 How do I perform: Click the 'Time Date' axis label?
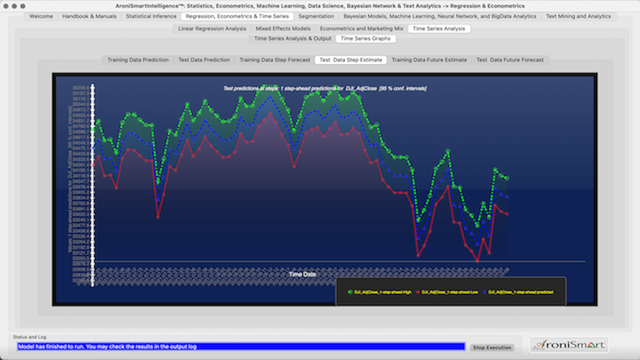coord(302,274)
